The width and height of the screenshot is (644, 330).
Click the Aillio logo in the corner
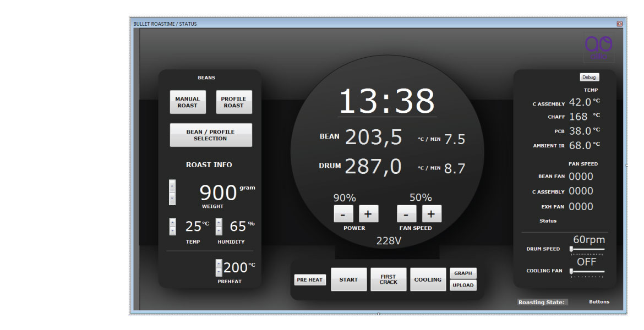tap(599, 47)
